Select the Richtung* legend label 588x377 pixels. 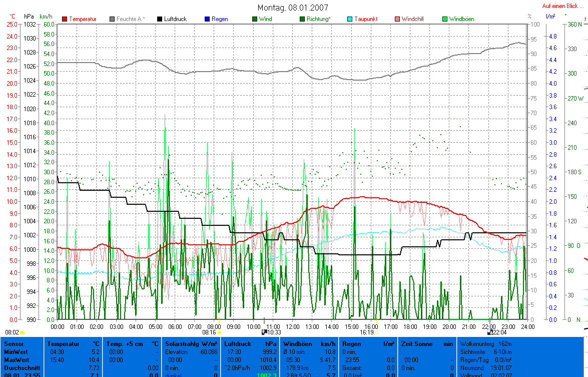(x=318, y=19)
